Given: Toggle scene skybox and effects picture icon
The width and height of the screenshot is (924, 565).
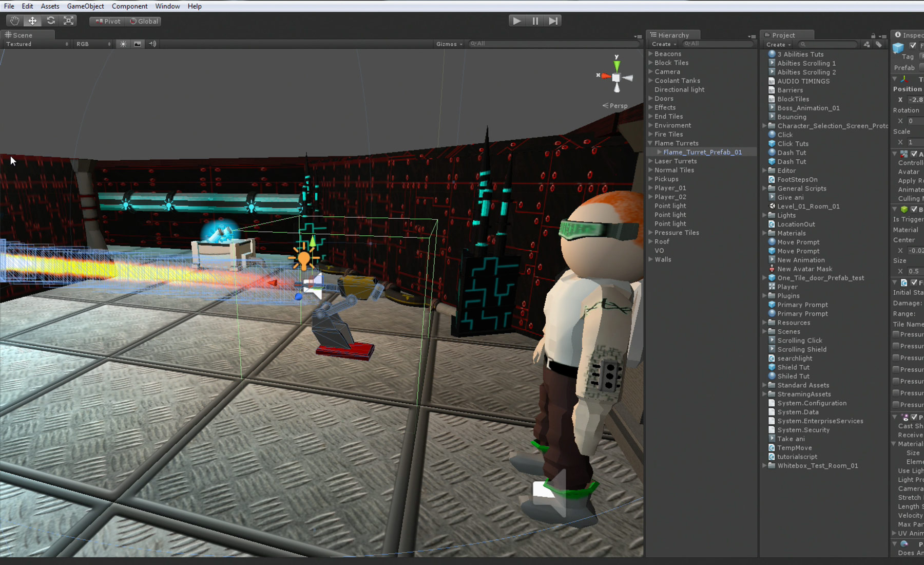Looking at the screenshot, I should click(x=138, y=44).
